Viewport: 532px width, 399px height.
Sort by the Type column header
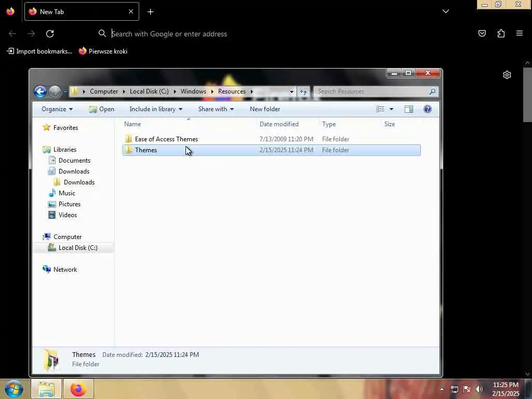tap(350, 124)
